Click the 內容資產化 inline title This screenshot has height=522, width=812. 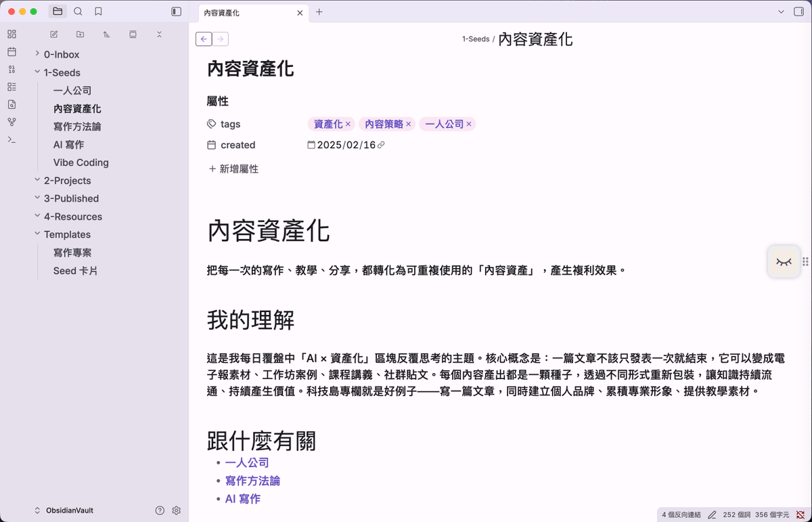(x=250, y=68)
